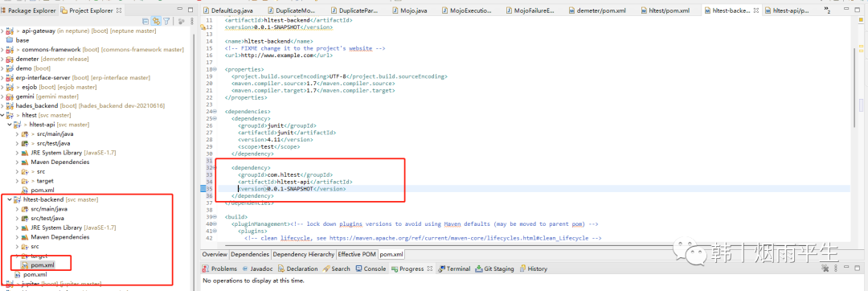Open the History view tab

533,268
